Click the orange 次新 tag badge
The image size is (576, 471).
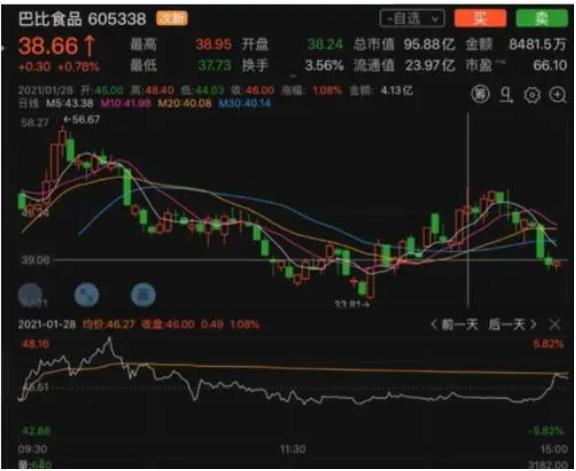pos(172,18)
